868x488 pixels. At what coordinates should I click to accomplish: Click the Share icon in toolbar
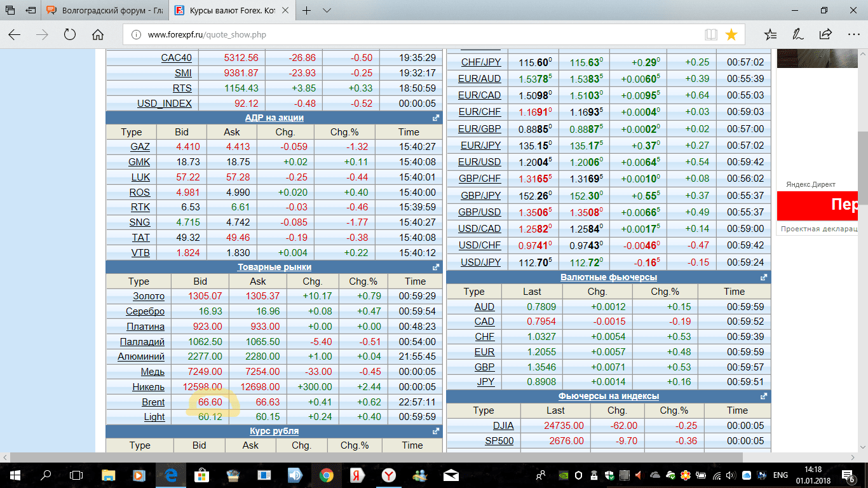pyautogui.click(x=825, y=34)
